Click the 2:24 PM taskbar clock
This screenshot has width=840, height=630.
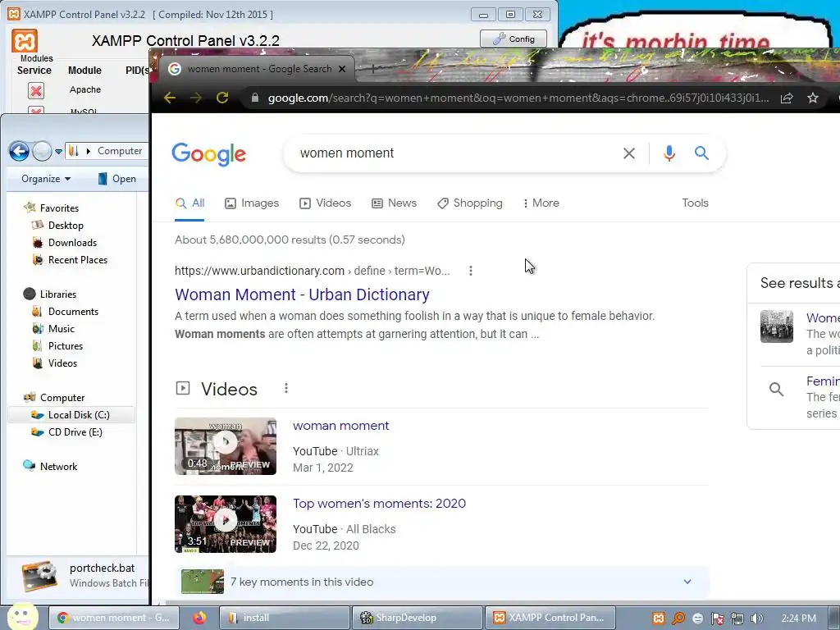798,619
